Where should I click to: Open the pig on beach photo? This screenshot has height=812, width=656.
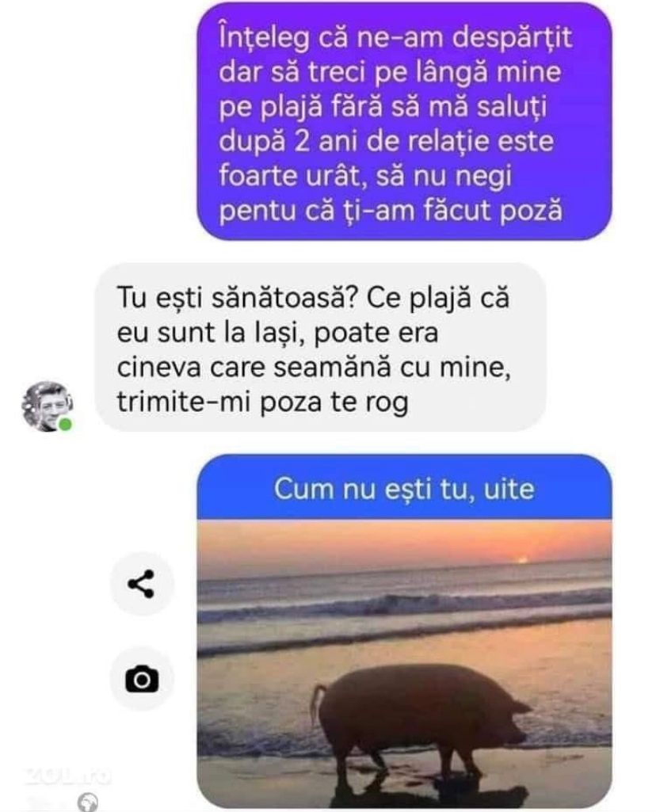point(404,664)
